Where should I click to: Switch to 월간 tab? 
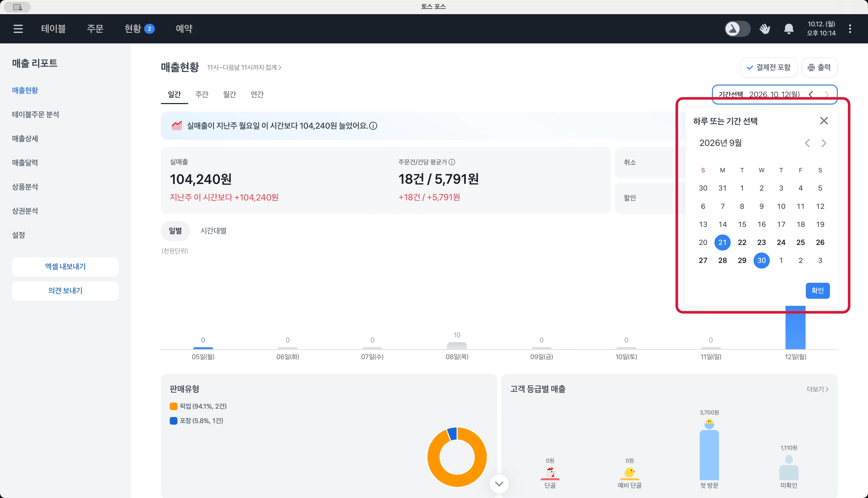229,94
